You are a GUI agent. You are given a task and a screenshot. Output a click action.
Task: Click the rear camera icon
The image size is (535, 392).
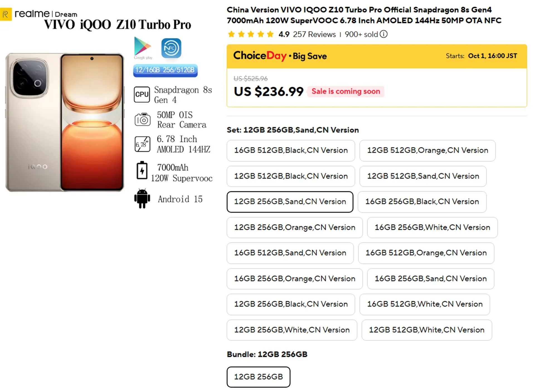tap(142, 120)
